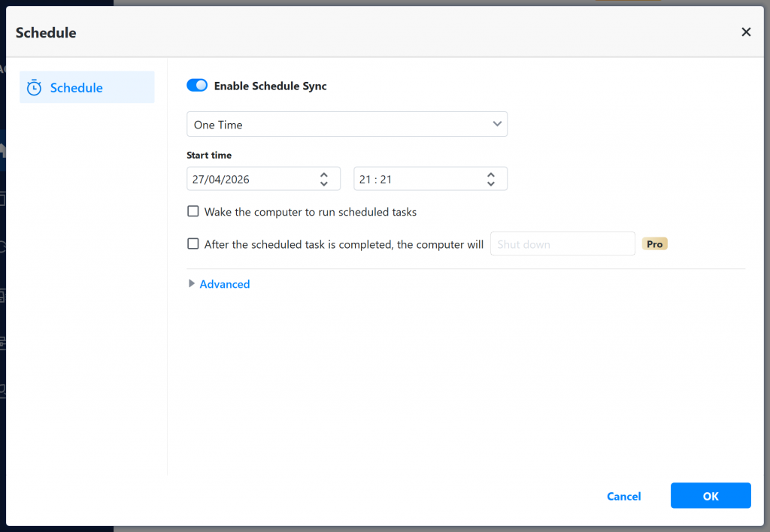Click the start date field showing 27/04/2026
The width and height of the screenshot is (770, 532).
pos(248,178)
